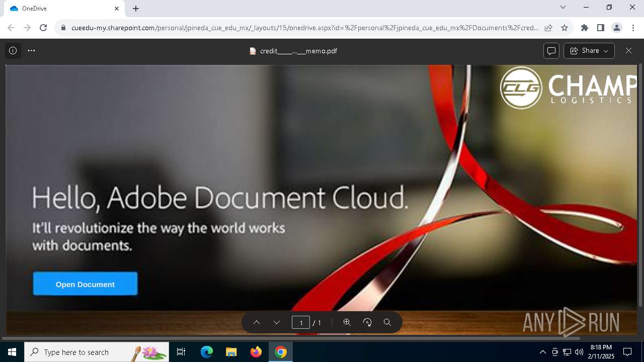Open the comments panel icon
Viewport: 644px width, 362px height.
coord(551,51)
